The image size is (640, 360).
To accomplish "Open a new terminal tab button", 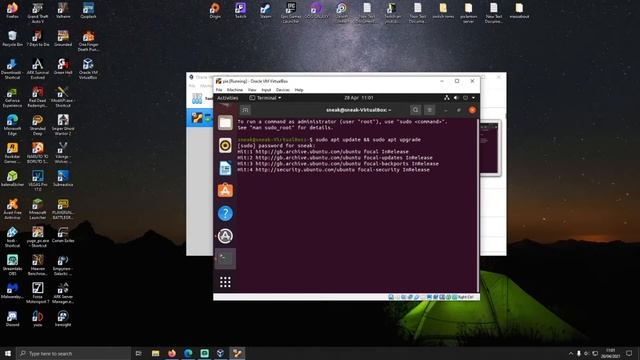I will click(x=245, y=110).
